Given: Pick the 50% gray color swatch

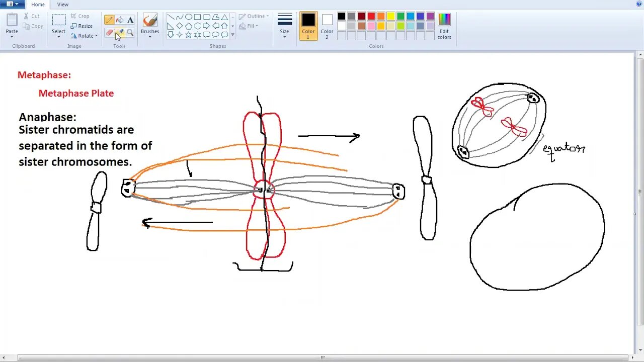Looking at the screenshot, I should click(x=352, y=17).
